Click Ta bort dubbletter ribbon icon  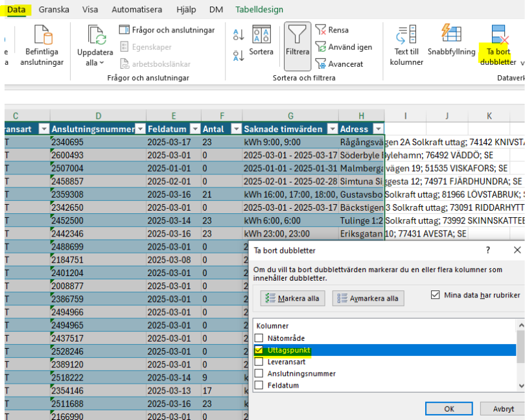pos(498,36)
